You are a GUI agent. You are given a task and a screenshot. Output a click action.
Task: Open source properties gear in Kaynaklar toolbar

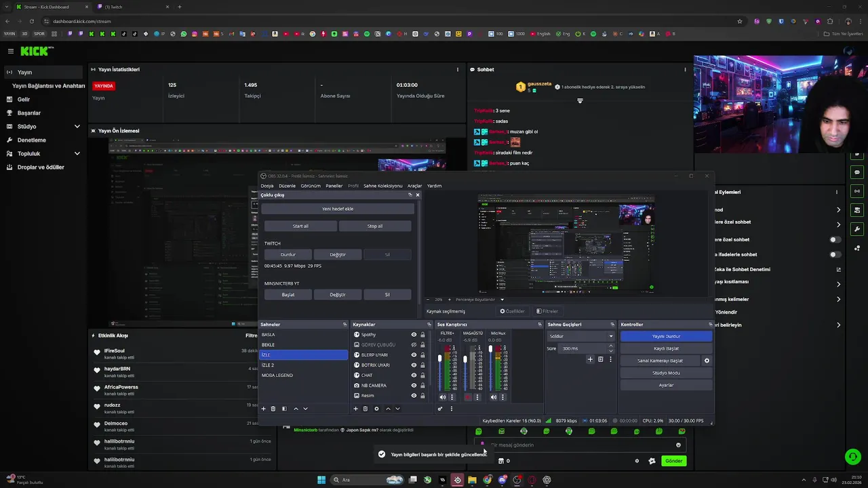[x=376, y=409]
